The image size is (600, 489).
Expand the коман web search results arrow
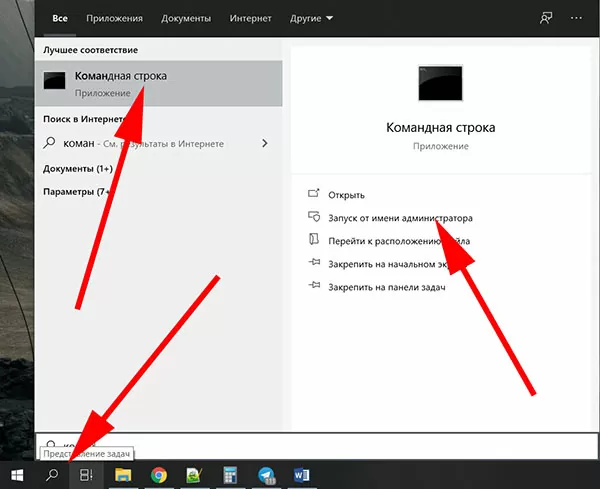coord(265,143)
